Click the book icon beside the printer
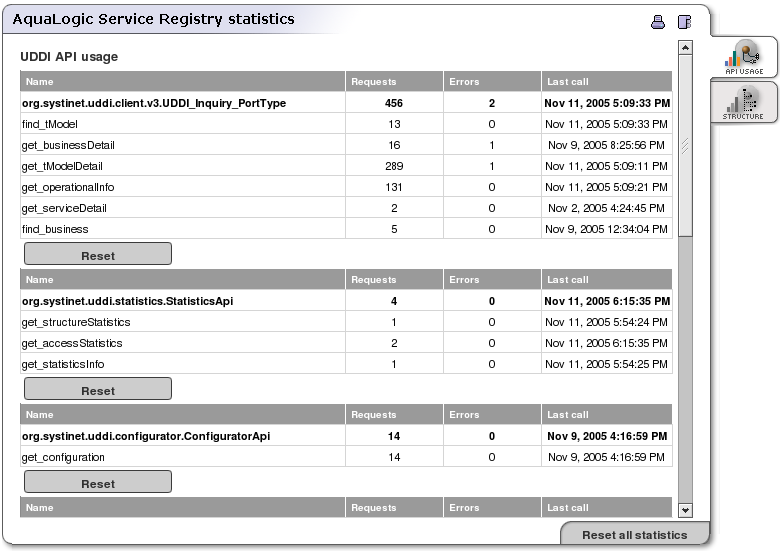This screenshot has height=551, width=780. click(x=684, y=22)
